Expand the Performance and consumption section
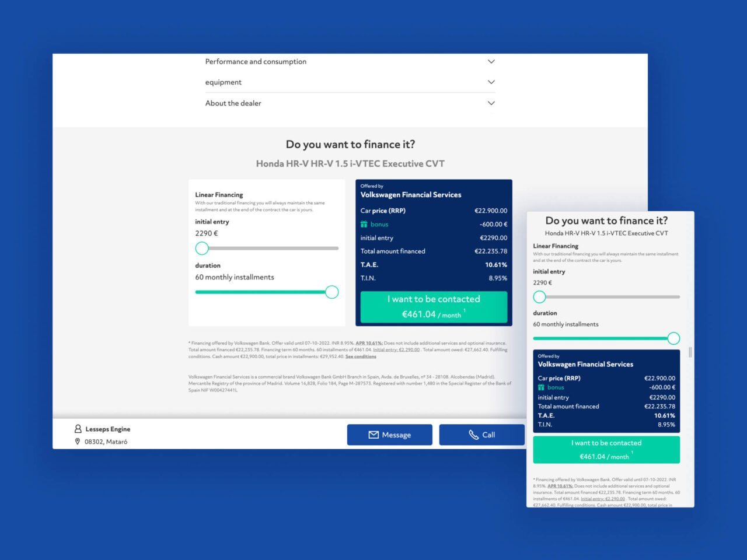 pyautogui.click(x=491, y=61)
